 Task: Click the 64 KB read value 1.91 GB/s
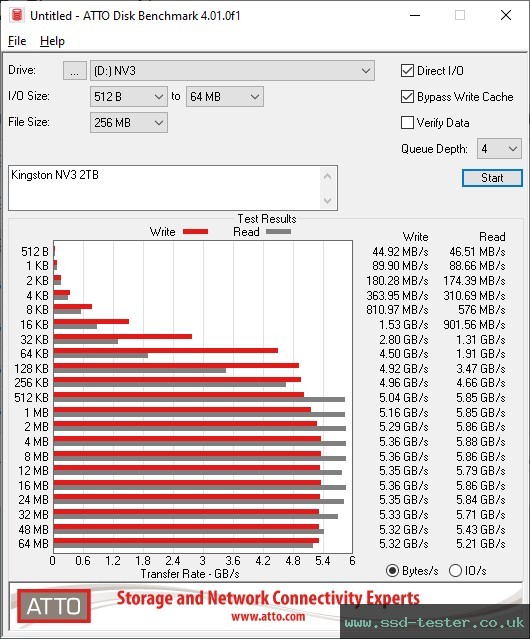pyautogui.click(x=481, y=354)
